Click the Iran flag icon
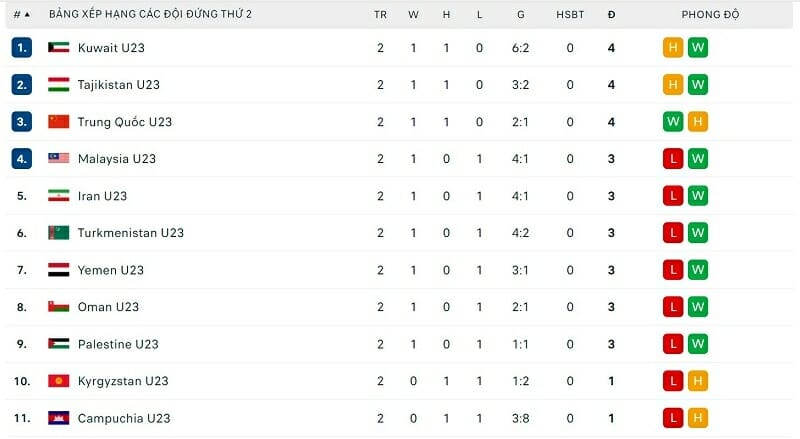 (58, 196)
